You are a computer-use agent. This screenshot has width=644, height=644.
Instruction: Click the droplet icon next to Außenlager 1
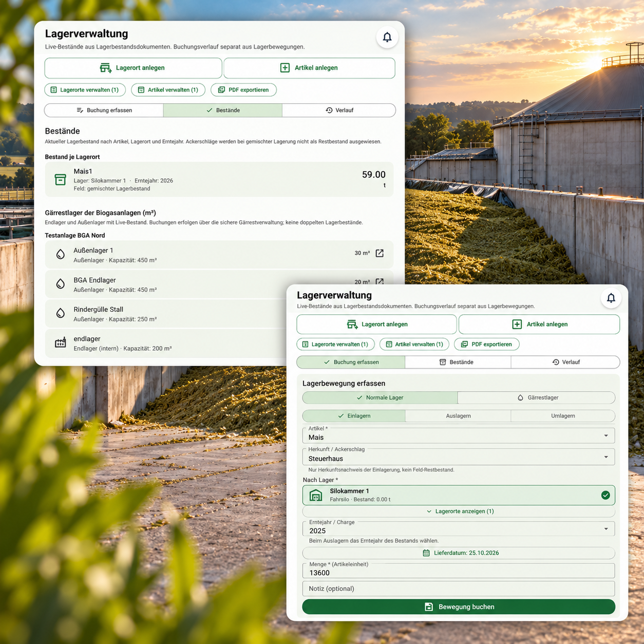[x=61, y=254]
